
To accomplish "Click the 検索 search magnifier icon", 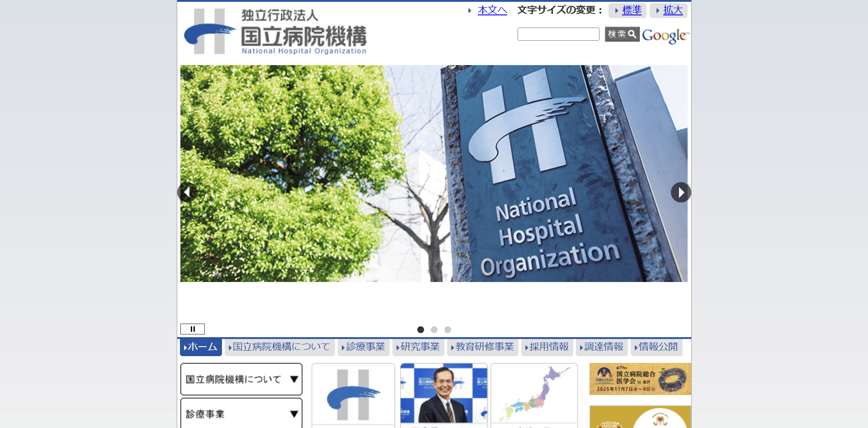I will 622,33.
